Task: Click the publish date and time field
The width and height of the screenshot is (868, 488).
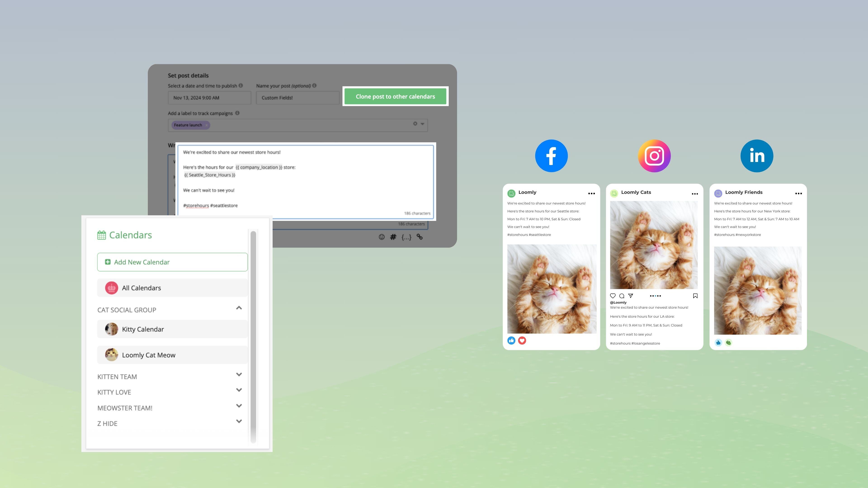Action: [x=209, y=98]
